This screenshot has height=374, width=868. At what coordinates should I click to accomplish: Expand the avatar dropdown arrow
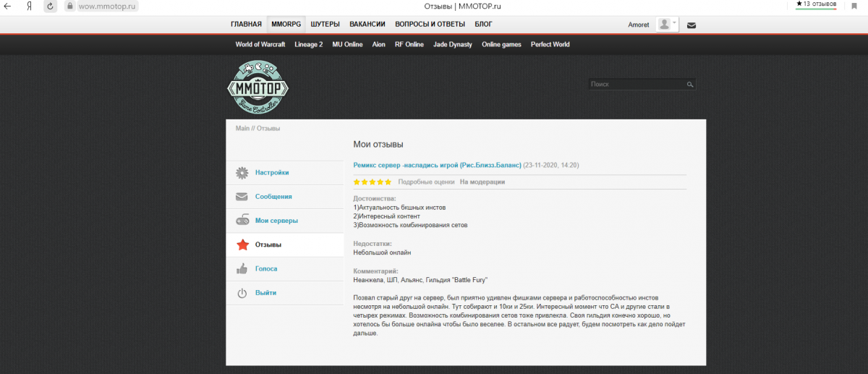click(x=675, y=23)
